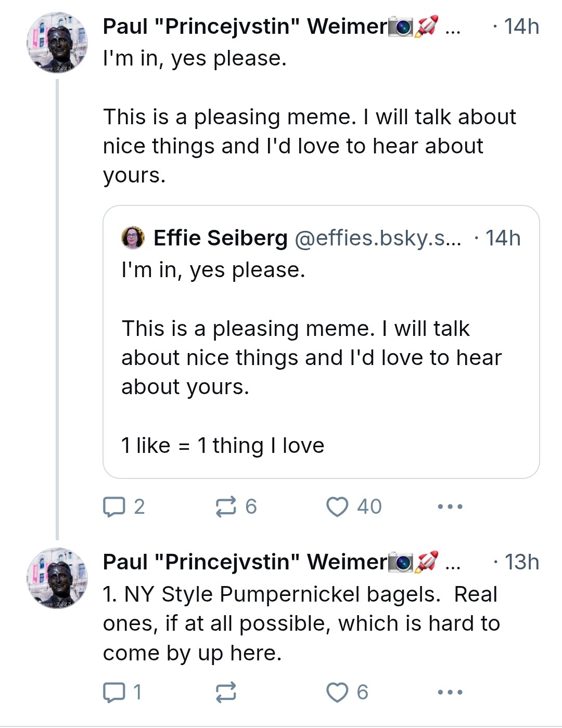Open Paul Weimer's avatar on bagels post

tap(57, 578)
